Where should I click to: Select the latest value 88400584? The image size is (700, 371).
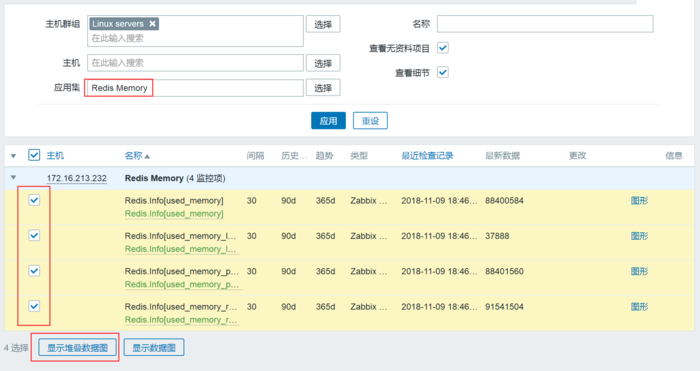504,200
